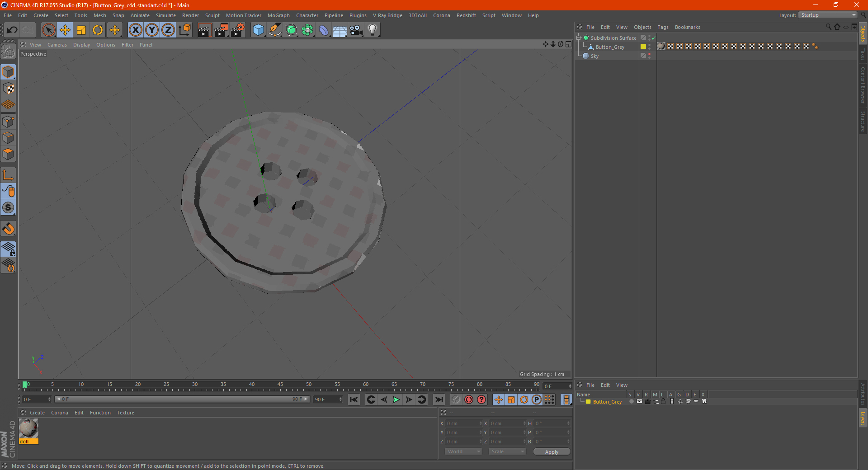
Task: Click Render to Picture Viewer icon
Action: point(221,30)
